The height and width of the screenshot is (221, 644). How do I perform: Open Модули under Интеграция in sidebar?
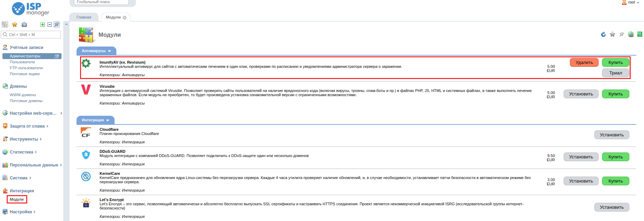click(17, 199)
